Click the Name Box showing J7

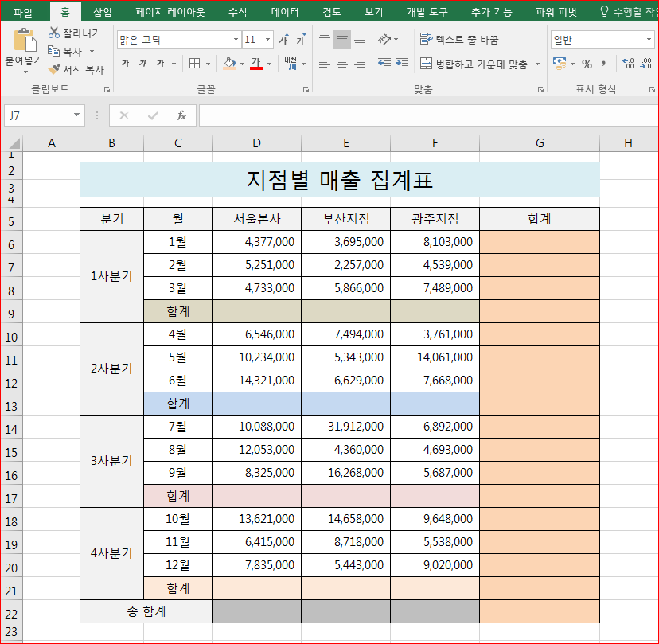pos(39,115)
